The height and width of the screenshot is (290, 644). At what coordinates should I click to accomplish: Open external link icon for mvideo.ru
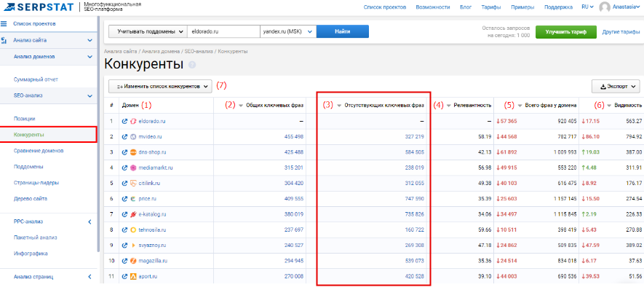coord(125,136)
